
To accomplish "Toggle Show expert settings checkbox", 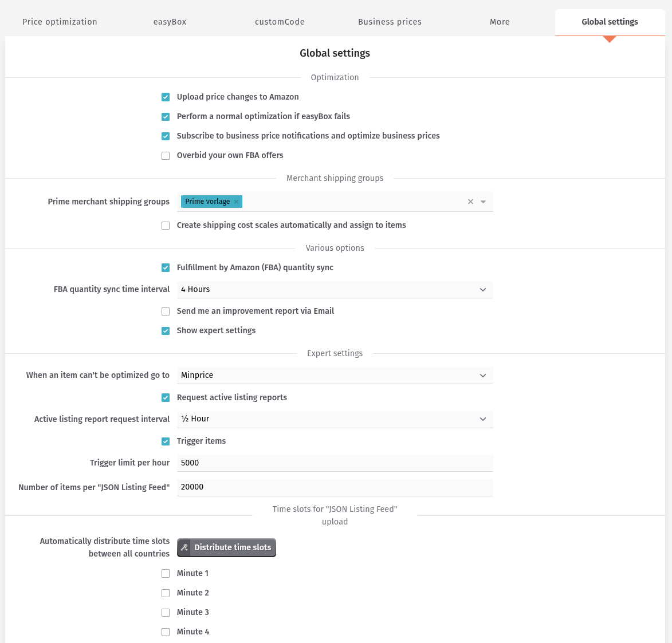I will click(x=166, y=331).
